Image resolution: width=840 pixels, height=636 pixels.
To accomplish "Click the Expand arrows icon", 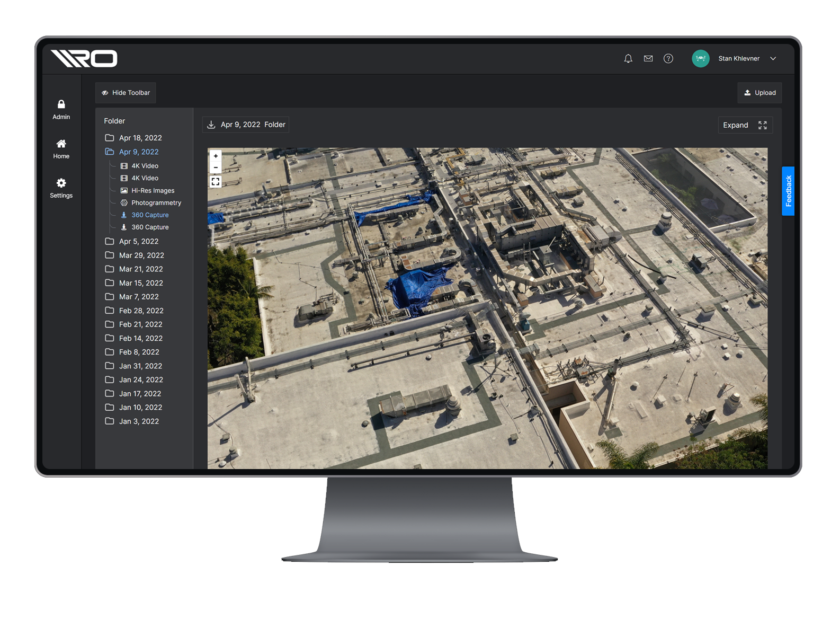I will (763, 125).
